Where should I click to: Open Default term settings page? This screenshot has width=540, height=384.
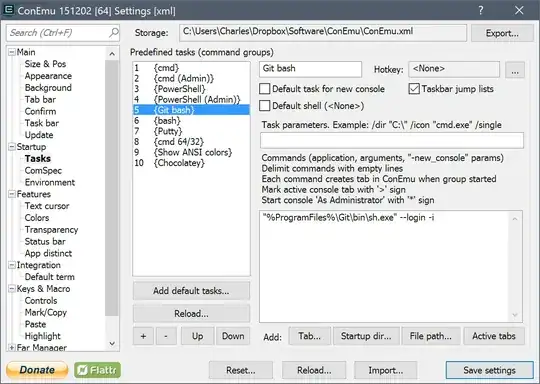[x=49, y=277]
